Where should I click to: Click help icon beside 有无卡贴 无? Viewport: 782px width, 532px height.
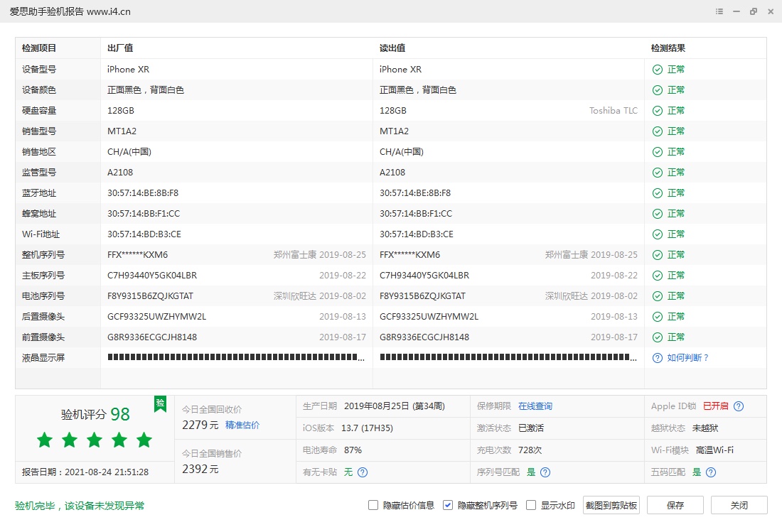[x=363, y=472]
